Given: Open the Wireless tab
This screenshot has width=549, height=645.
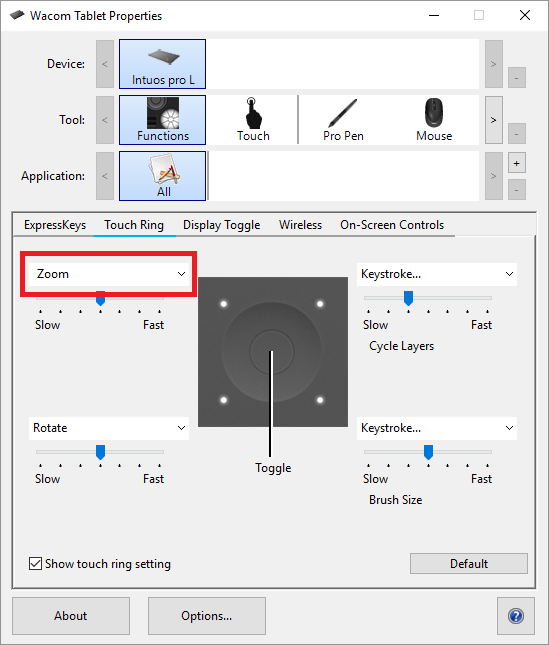Looking at the screenshot, I should click(x=300, y=225).
